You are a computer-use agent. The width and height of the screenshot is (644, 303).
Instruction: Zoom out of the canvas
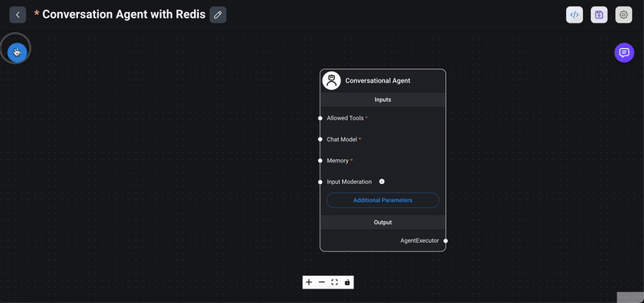[x=321, y=282]
